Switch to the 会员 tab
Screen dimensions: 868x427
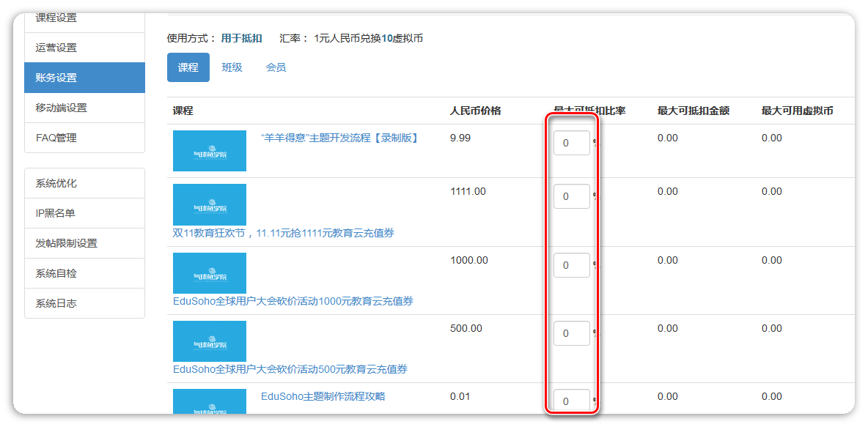click(x=276, y=67)
